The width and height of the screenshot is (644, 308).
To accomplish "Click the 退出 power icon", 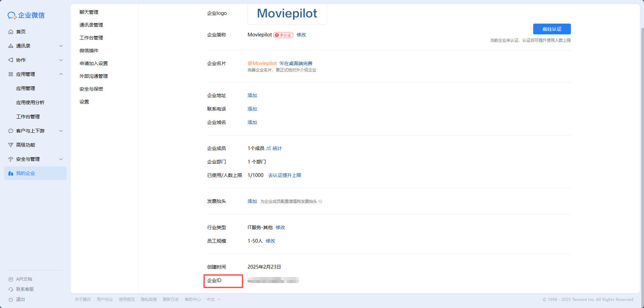I will pos(11,300).
